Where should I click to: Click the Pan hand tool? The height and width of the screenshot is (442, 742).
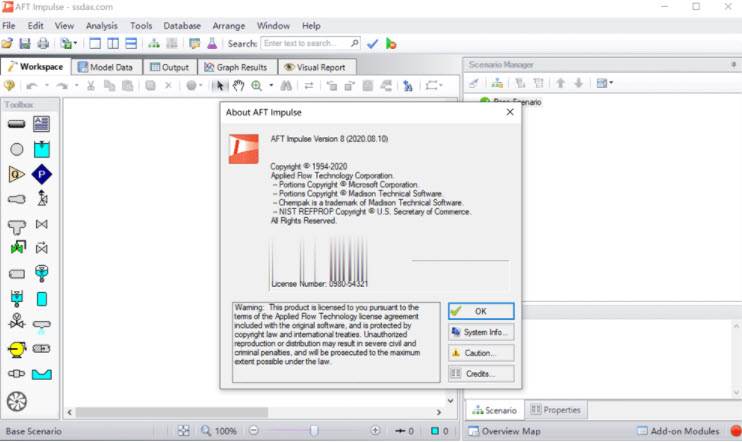pyautogui.click(x=238, y=86)
